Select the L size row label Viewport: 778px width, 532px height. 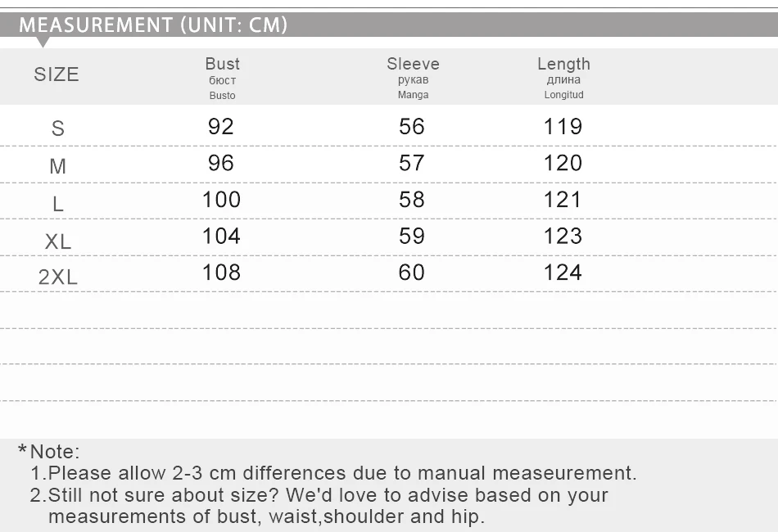pos(58,204)
